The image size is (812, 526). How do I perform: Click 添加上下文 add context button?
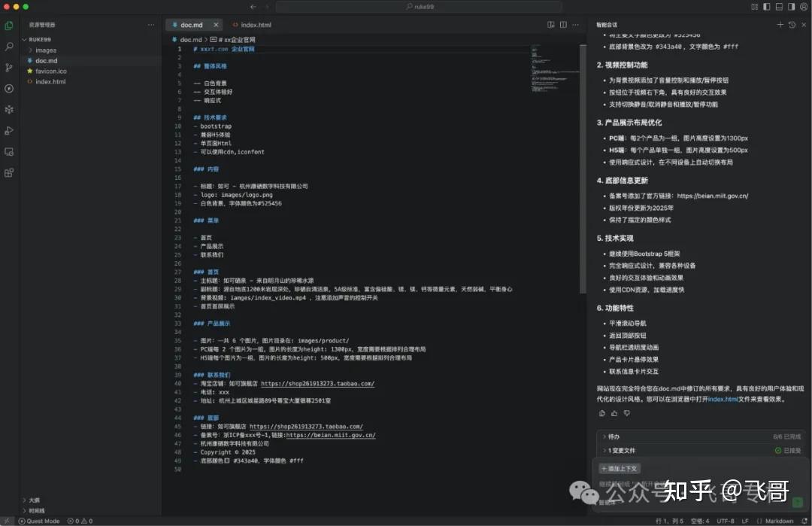tap(620, 469)
